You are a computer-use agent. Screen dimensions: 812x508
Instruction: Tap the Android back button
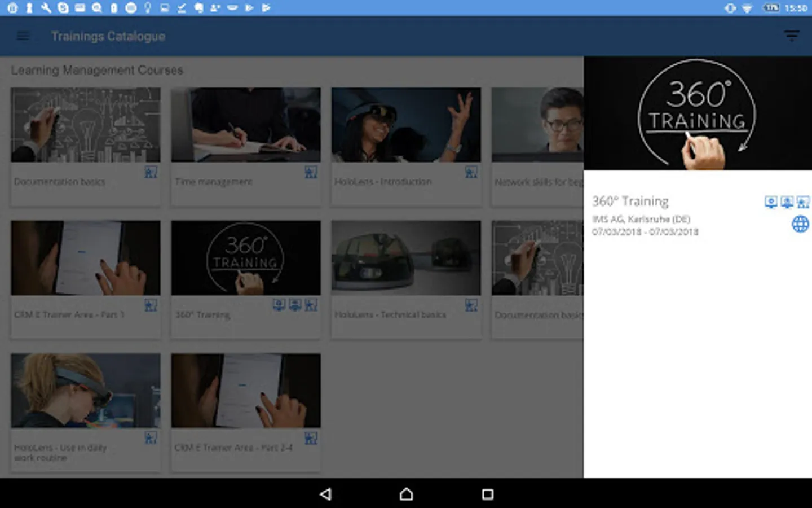pyautogui.click(x=325, y=494)
